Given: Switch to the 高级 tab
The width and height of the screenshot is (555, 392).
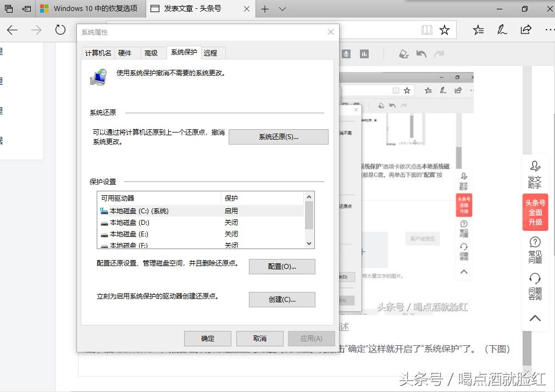Looking at the screenshot, I should pos(153,53).
